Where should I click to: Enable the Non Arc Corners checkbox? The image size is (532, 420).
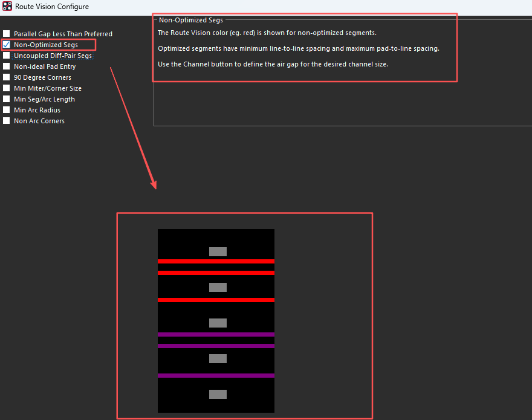[x=7, y=121]
